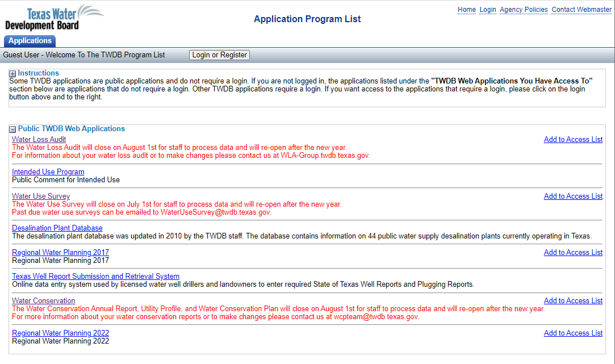Click the Water Loss Audit closure notice text
This screenshot has height=364, width=615.
[179, 148]
